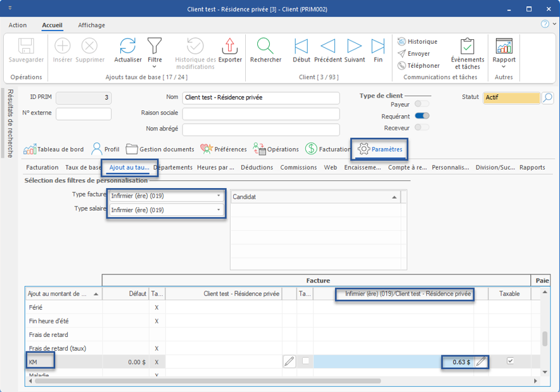Open Évènements et tâches
Viewport: 560px width, 392px height.
click(x=467, y=53)
